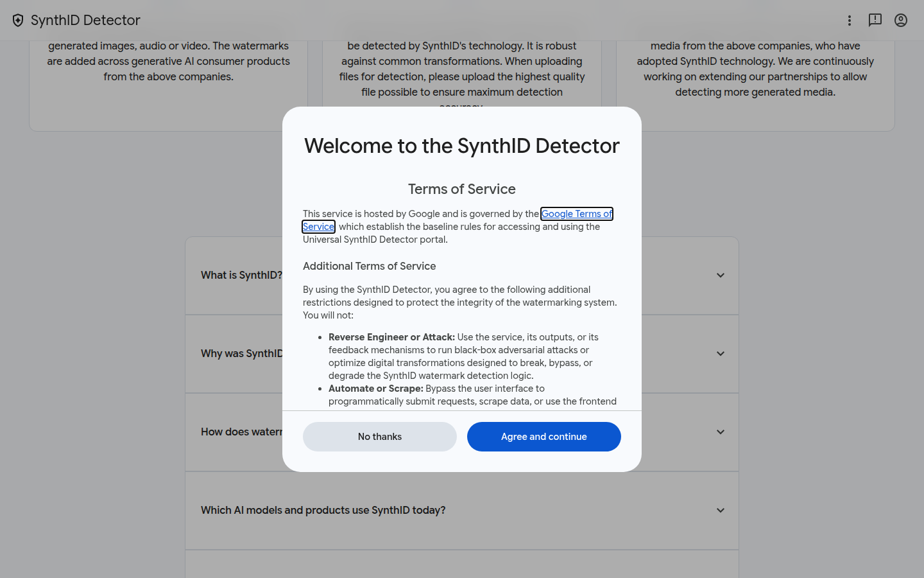Open the send feedback icon
The image size is (924, 578).
point(875,21)
